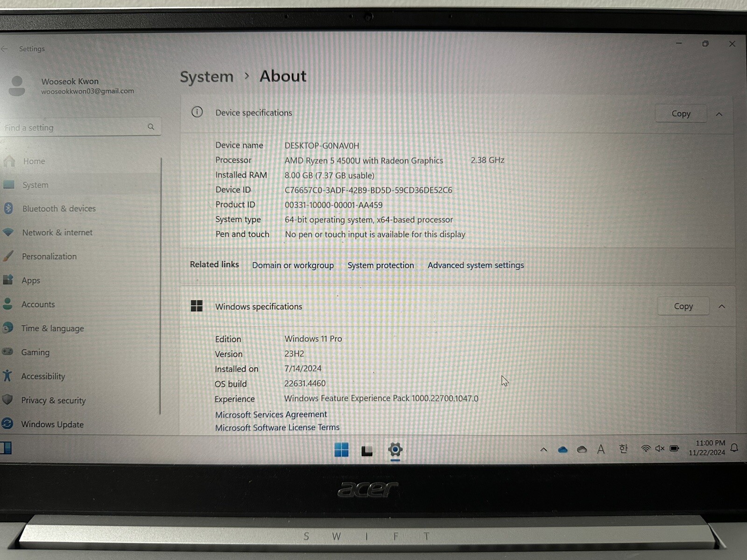The image size is (747, 560).
Task: Open Domain or workgroup link
Action: point(293,265)
